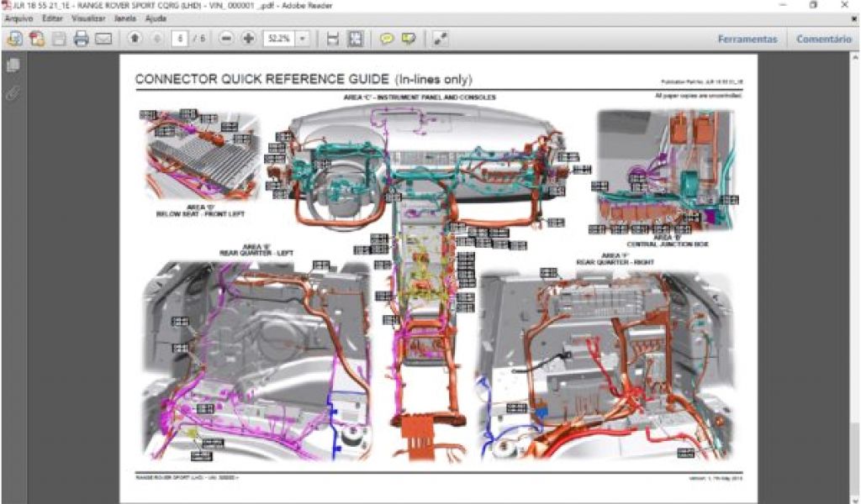Image resolution: width=861 pixels, height=504 pixels.
Task: Add a sticky note comment
Action: click(386, 39)
